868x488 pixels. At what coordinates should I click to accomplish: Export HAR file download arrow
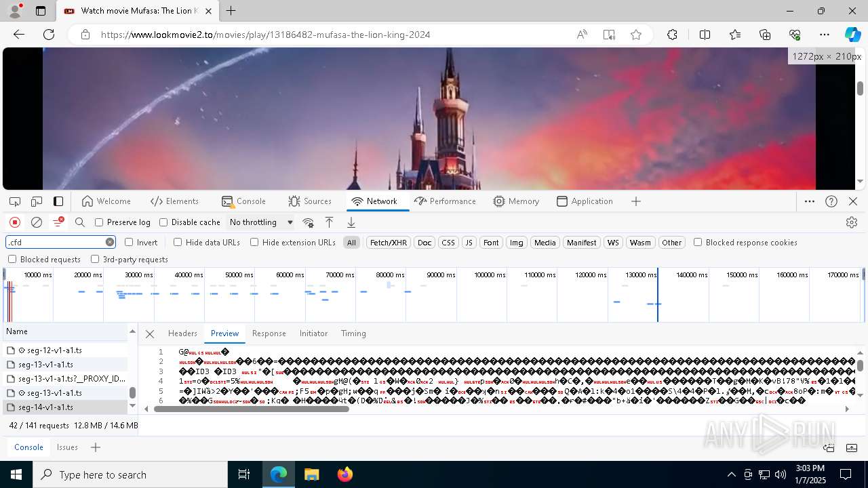click(351, 222)
